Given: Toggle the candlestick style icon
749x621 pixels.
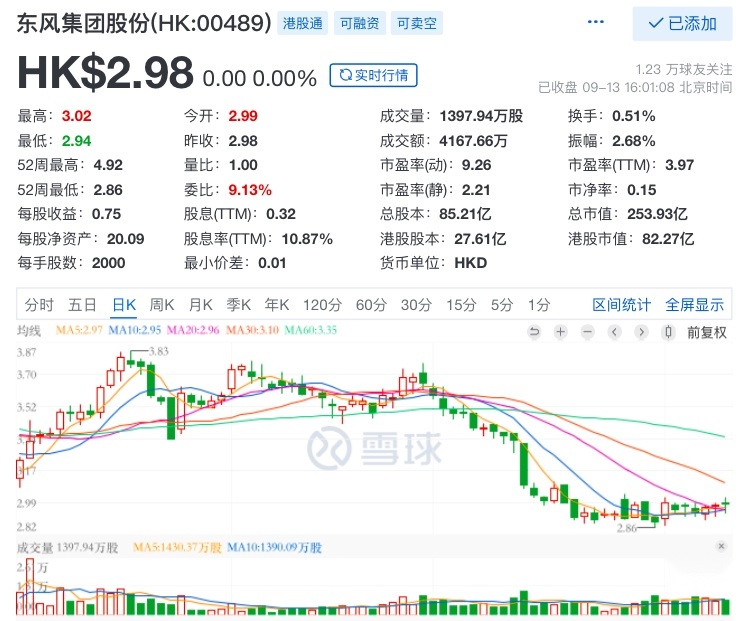Looking at the screenshot, I should point(668,332).
